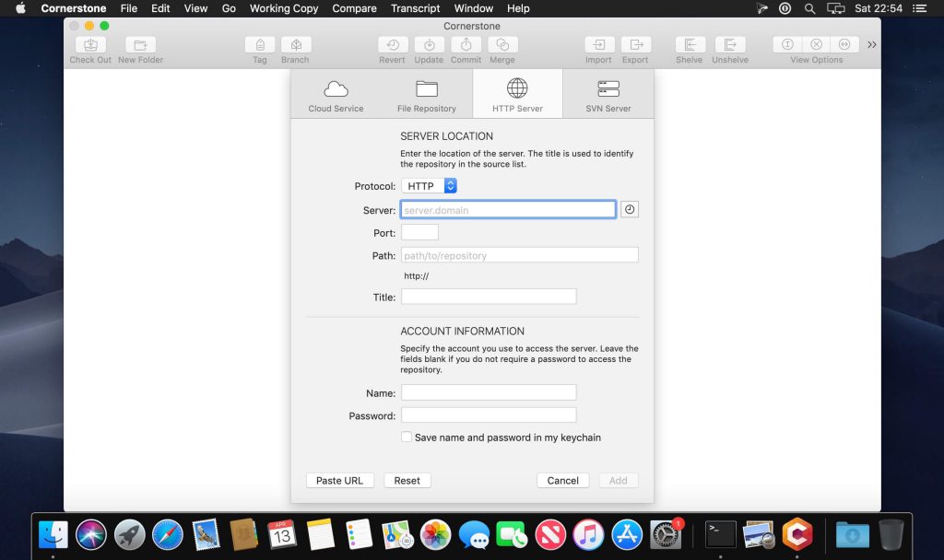Expand the toolbar overflow chevron
Screen dimensions: 944x560
[x=872, y=45]
